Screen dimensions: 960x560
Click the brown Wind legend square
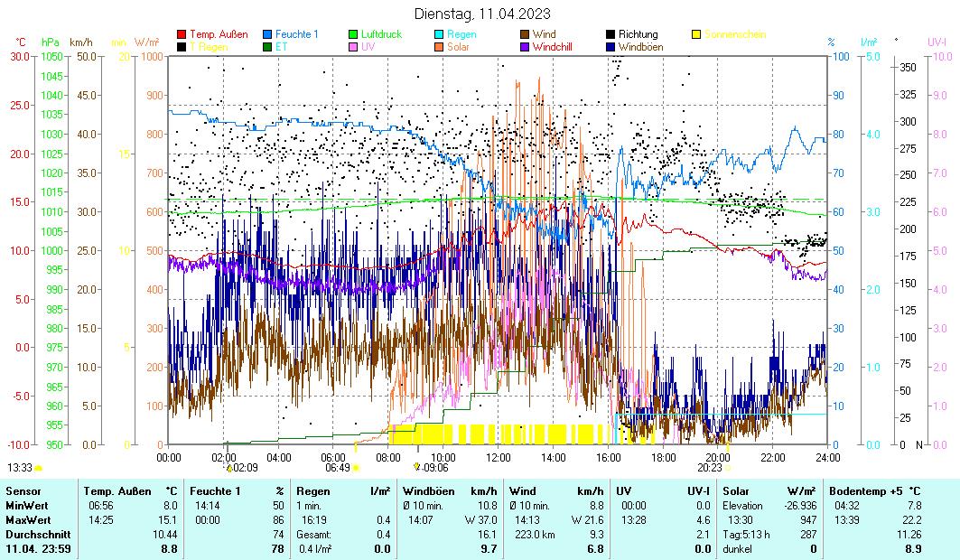tap(525, 34)
